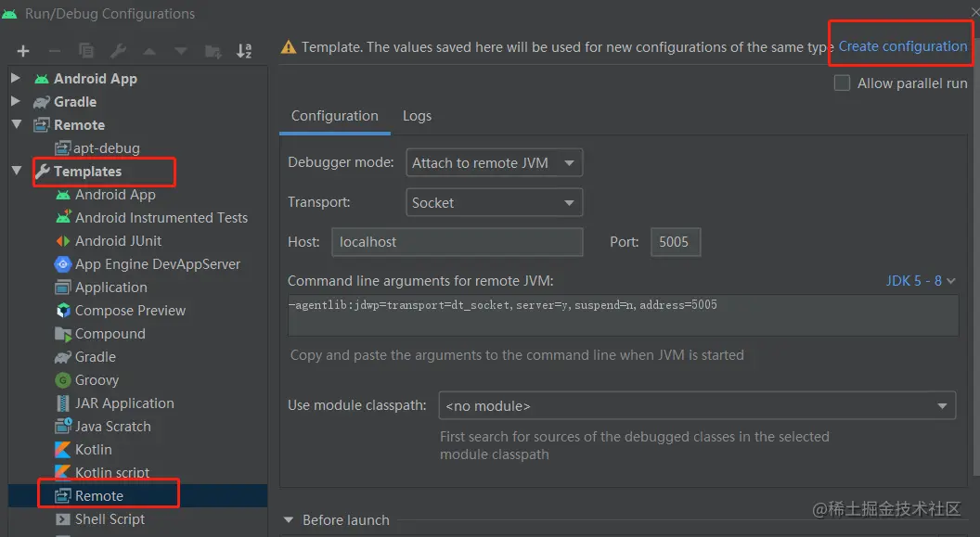Click the Move Up arrow icon

coord(149,51)
